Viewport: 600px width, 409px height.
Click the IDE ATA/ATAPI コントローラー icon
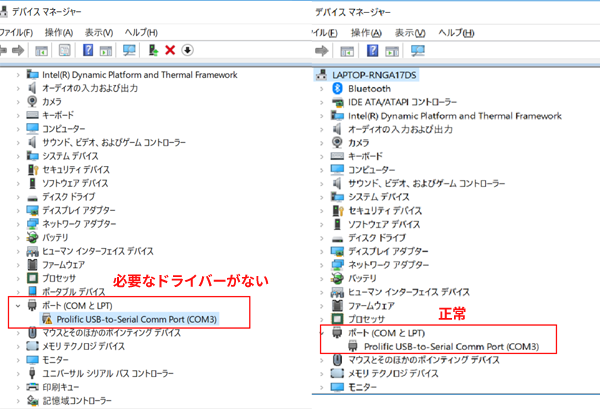(338, 102)
